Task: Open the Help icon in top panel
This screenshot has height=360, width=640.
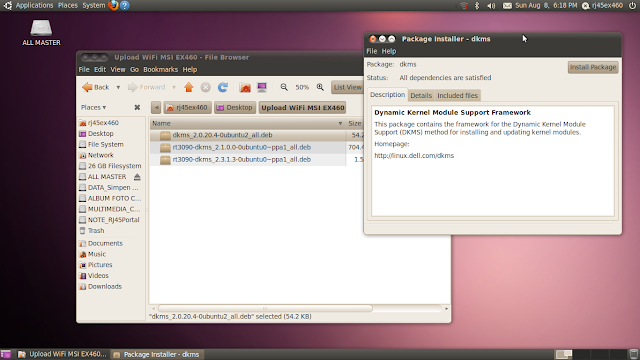Action: [x=125, y=5]
